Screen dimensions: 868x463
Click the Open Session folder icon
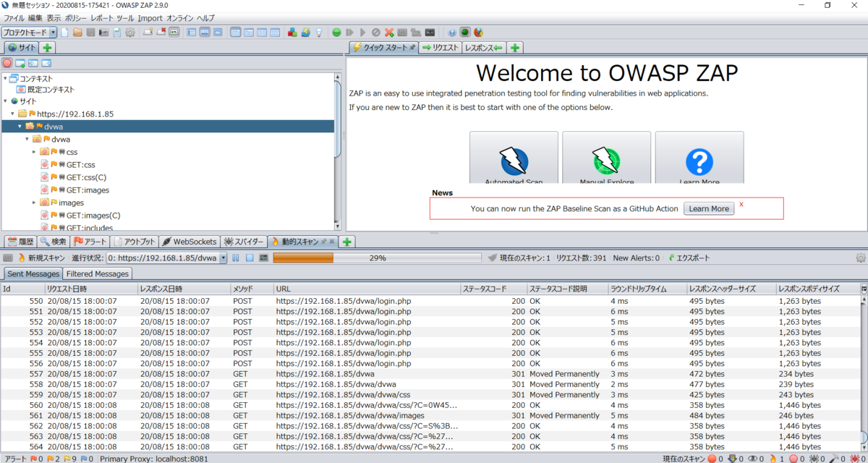click(x=77, y=33)
